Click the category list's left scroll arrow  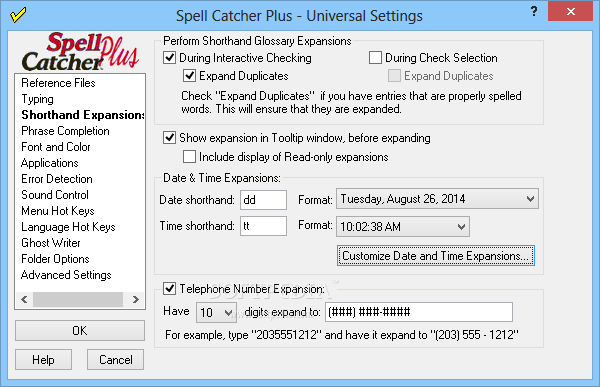[24, 299]
